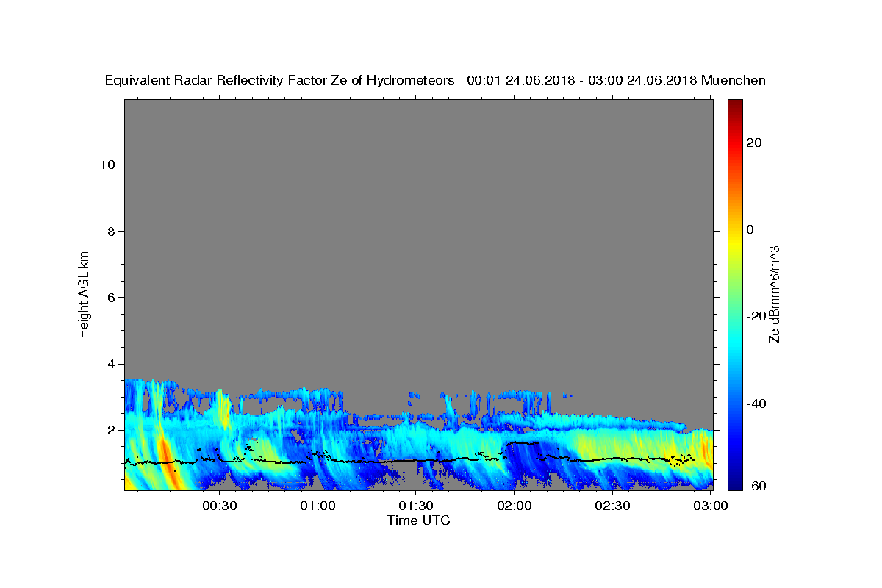
Task: Click the colorbar label 'Ze dBmm^6/m^3'
Action: pos(774,294)
